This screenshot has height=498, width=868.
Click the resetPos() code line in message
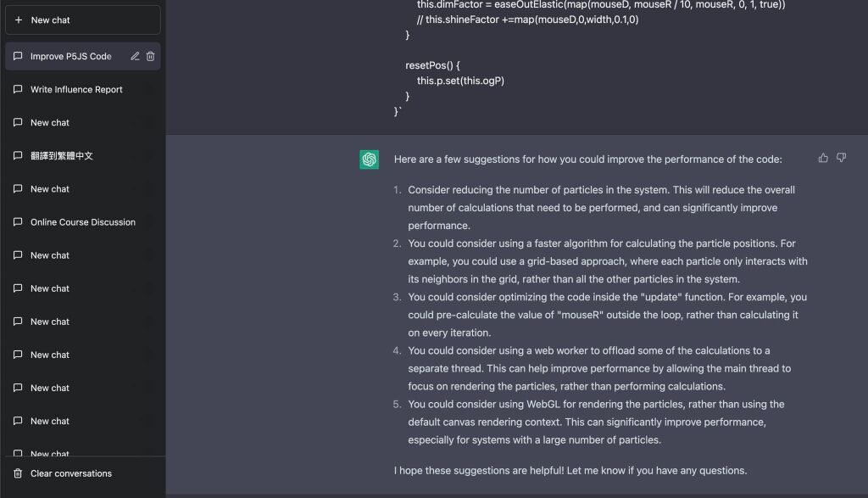click(x=432, y=65)
